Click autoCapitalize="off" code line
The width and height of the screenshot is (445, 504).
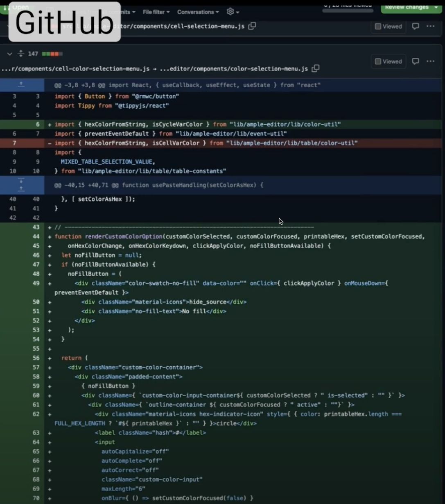[x=135, y=452]
